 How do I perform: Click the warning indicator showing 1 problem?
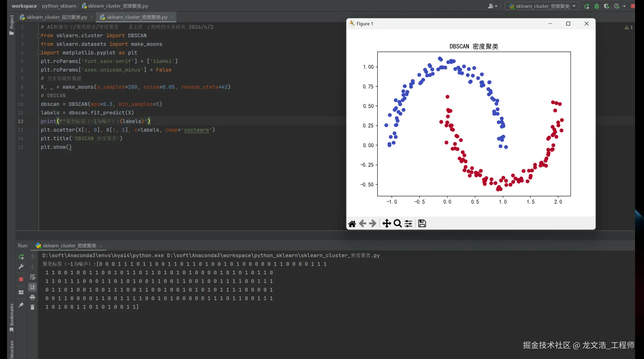coord(628,28)
